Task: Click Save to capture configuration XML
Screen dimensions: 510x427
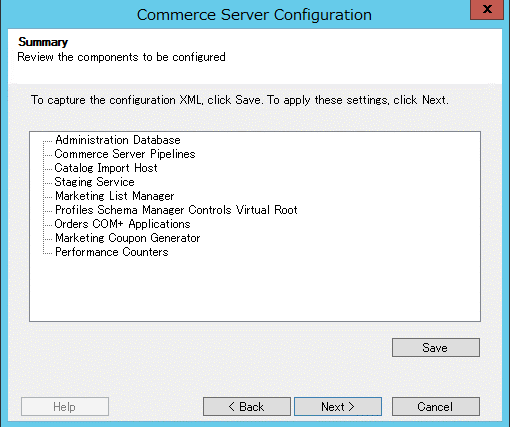Action: pos(436,348)
